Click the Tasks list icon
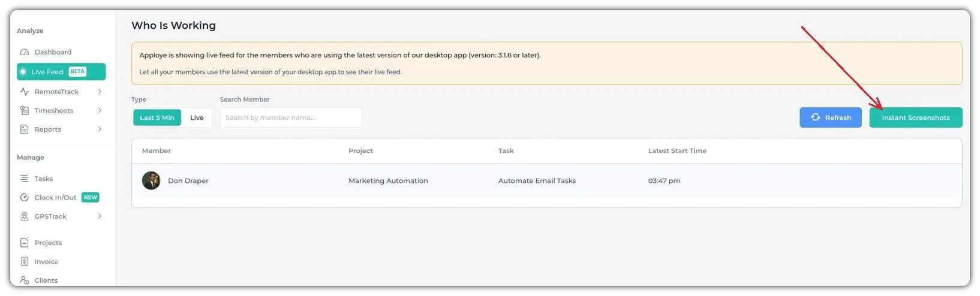The image size is (980, 296). click(25, 179)
